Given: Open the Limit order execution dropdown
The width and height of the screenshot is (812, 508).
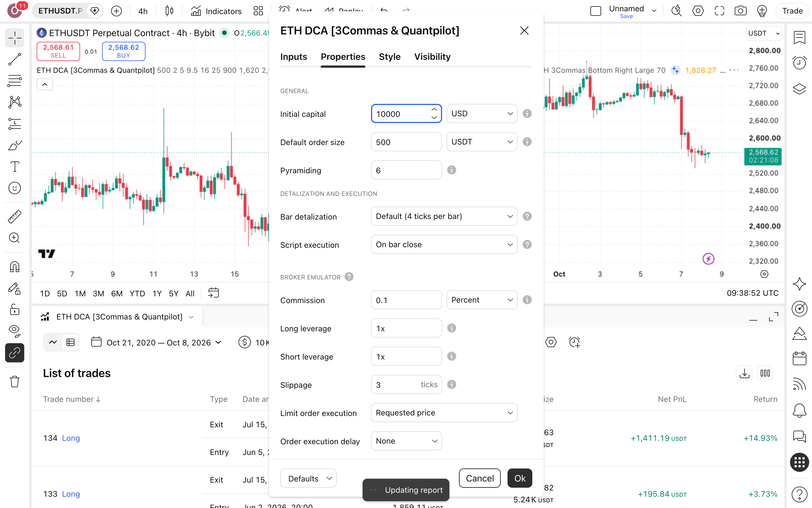Looking at the screenshot, I should 444,413.
